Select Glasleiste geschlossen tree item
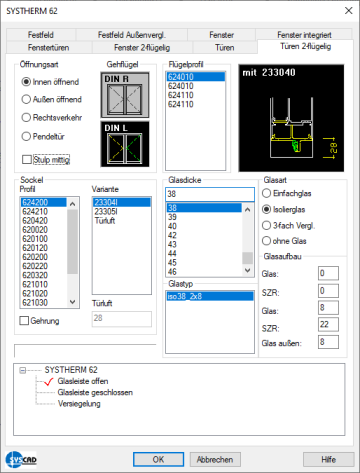Viewport: 360px width, 473px height. [x=95, y=392]
